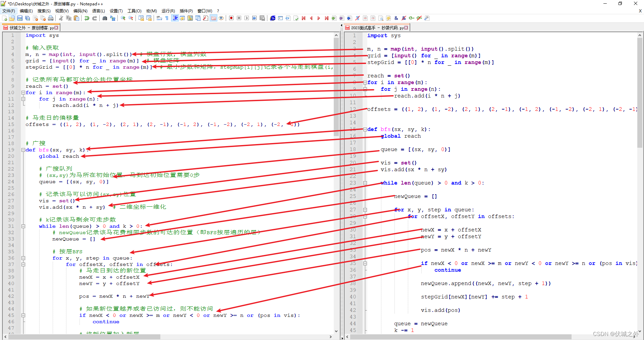Click the Save file floppy icon
Viewport: 644px width, 340px height.
coord(20,18)
